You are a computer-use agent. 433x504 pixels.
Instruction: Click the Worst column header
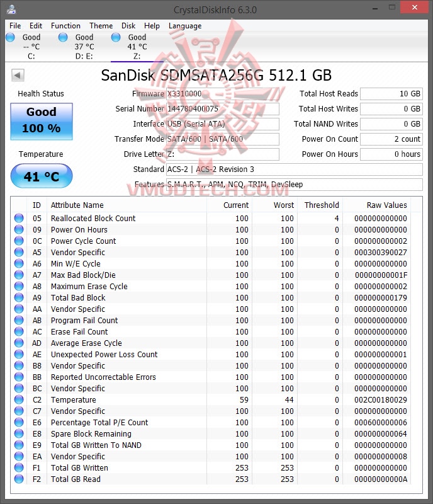click(274, 205)
